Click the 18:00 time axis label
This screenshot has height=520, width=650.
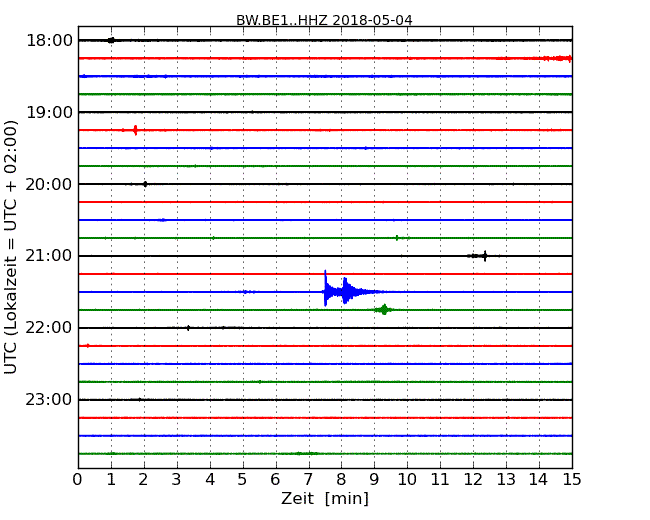click(49, 41)
